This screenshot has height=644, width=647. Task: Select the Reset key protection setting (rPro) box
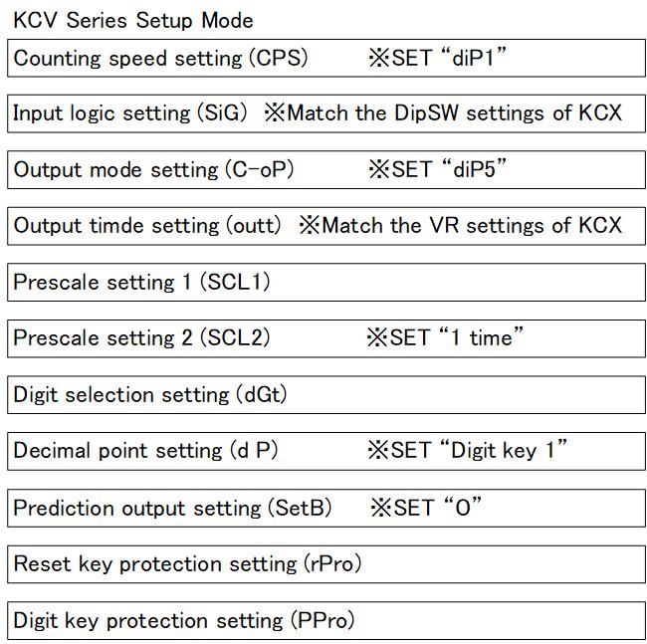point(326,564)
